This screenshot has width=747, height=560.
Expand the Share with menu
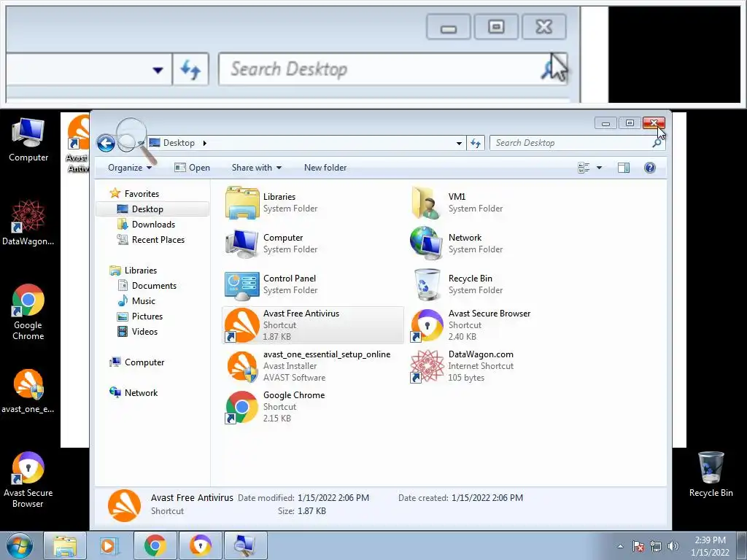tap(257, 168)
